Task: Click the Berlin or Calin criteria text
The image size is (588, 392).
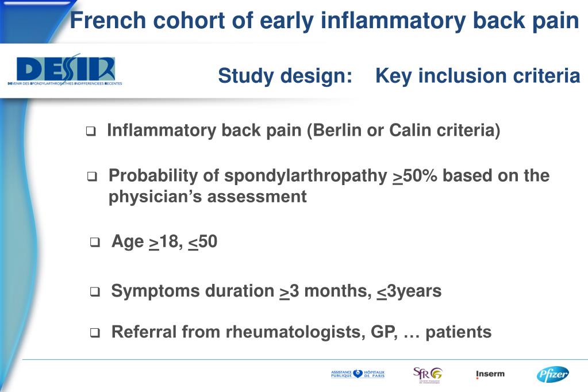Action: (403, 130)
